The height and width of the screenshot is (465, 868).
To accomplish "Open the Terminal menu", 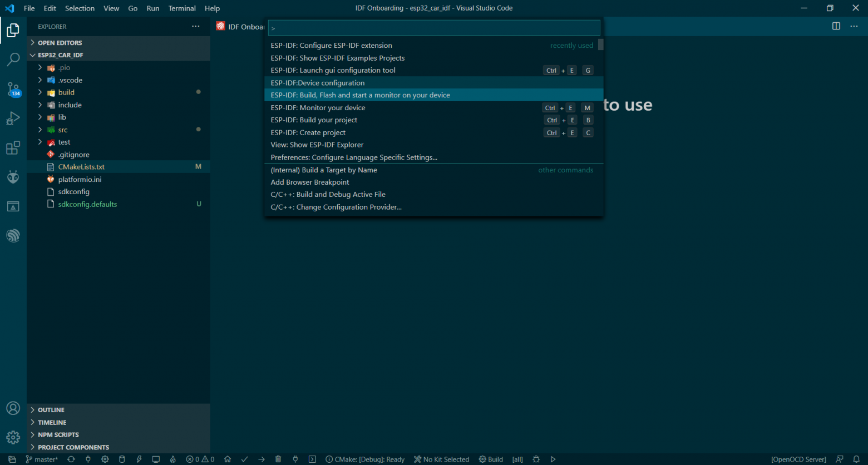I will tap(182, 8).
